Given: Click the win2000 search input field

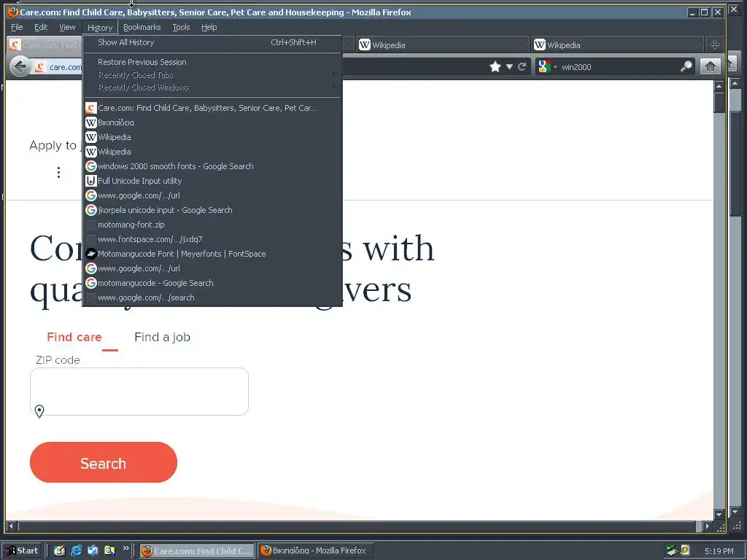Looking at the screenshot, I should 619,66.
